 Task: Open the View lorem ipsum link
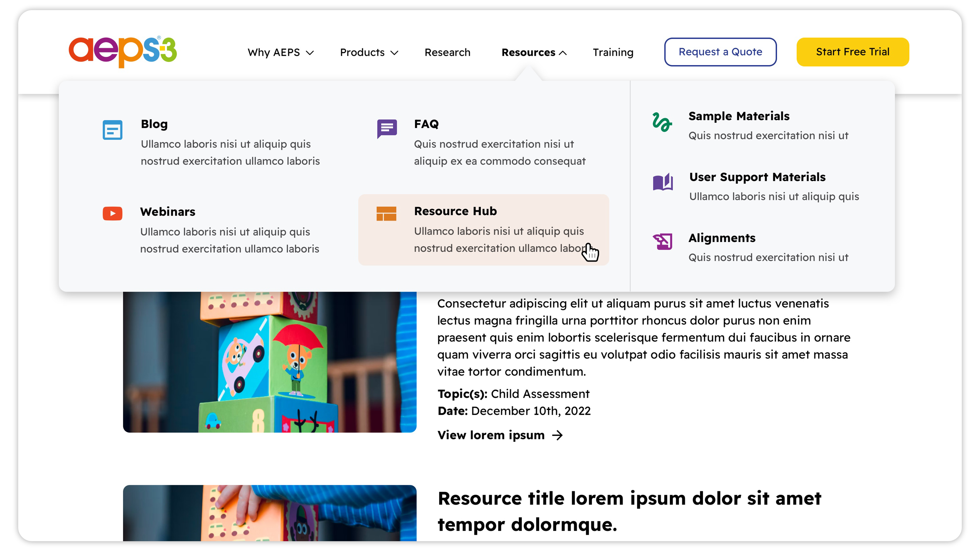click(x=491, y=435)
